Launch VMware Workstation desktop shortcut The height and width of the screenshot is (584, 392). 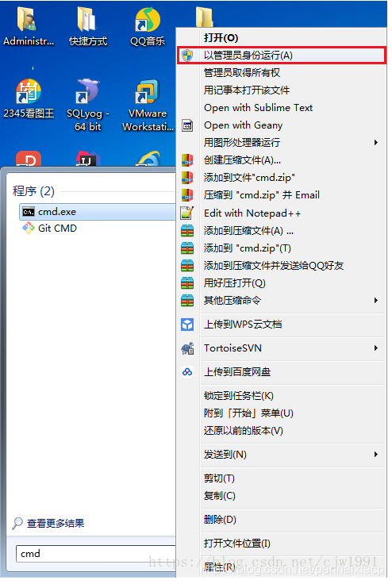pos(148,105)
